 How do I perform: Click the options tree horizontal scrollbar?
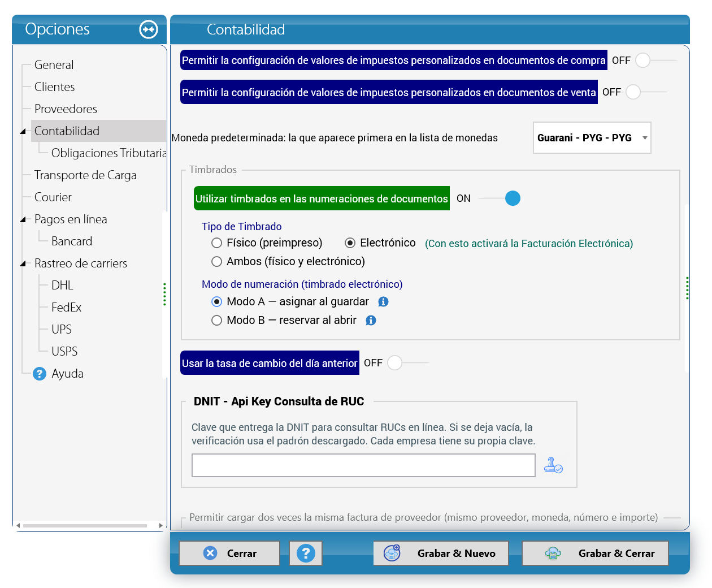pyautogui.click(x=85, y=526)
